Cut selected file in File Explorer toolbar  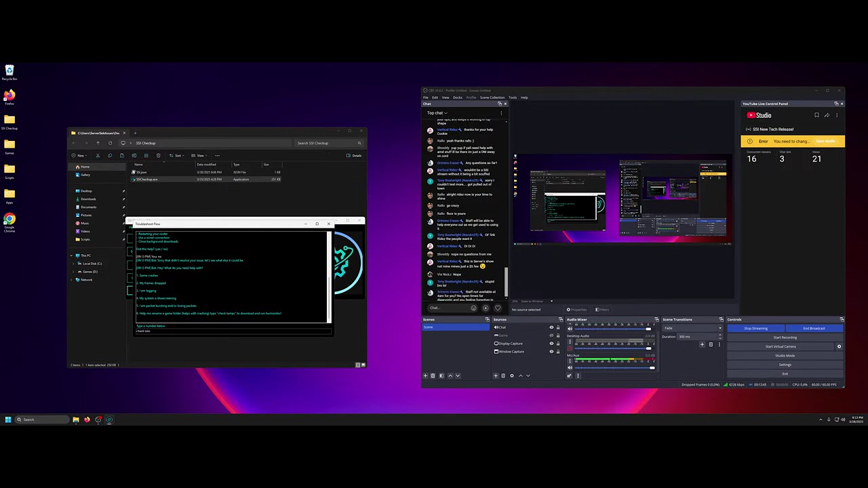click(x=98, y=155)
